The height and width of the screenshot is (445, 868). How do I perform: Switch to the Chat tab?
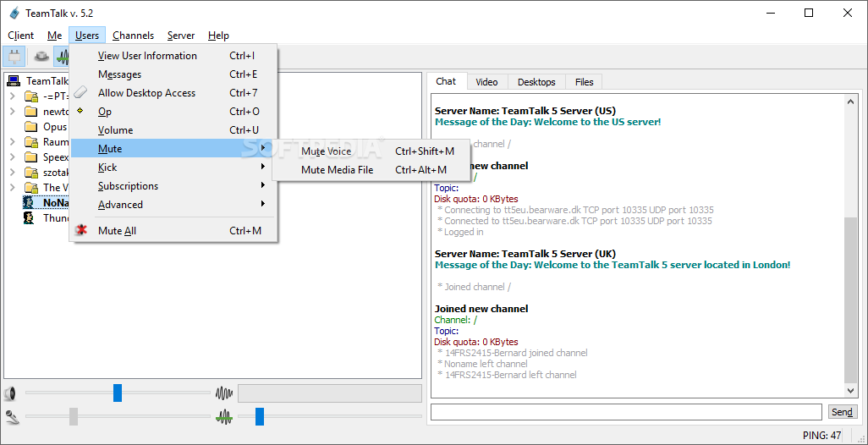pos(446,81)
